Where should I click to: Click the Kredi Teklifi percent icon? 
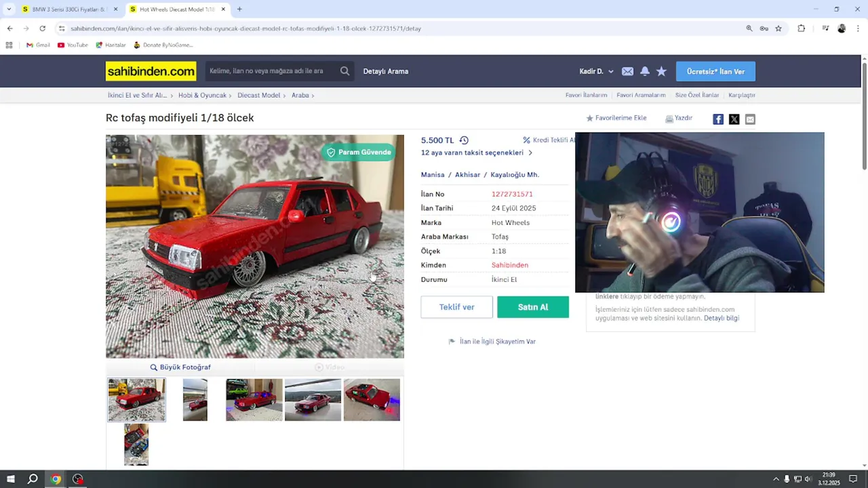(526, 140)
